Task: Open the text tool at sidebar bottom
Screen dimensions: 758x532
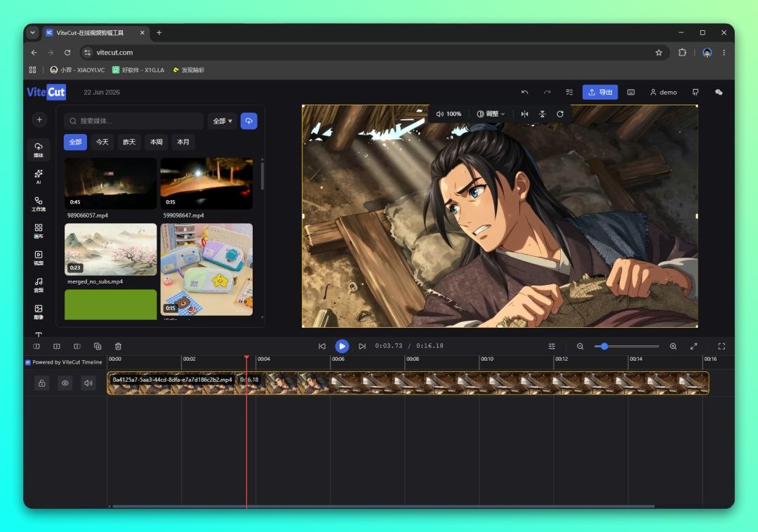Action: tap(39, 334)
